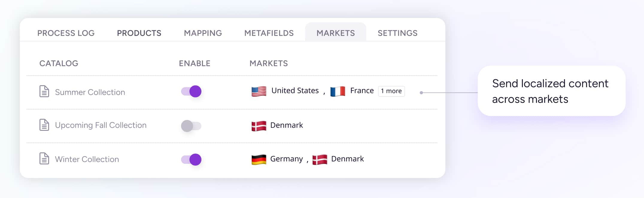Switch to the Settings tab

click(x=397, y=33)
